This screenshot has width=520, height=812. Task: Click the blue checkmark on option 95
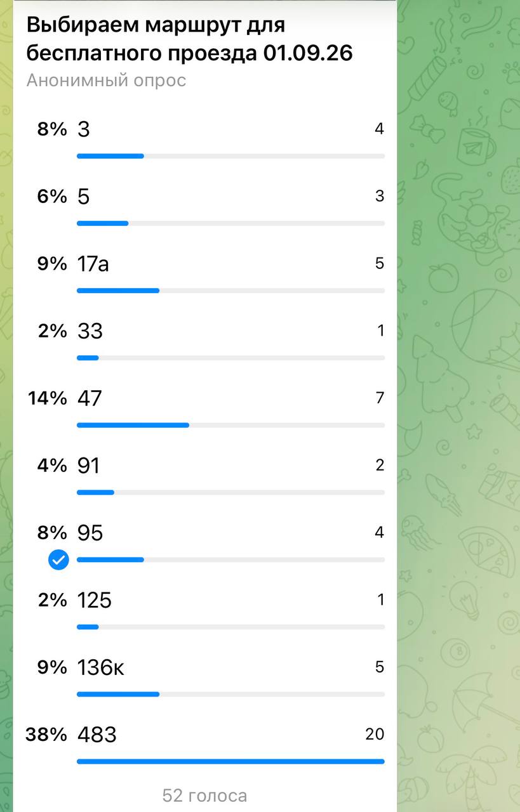pos(58,560)
